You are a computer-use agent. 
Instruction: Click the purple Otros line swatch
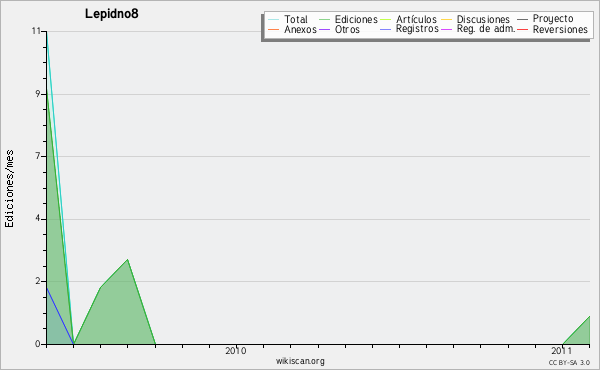pyautogui.click(x=324, y=29)
